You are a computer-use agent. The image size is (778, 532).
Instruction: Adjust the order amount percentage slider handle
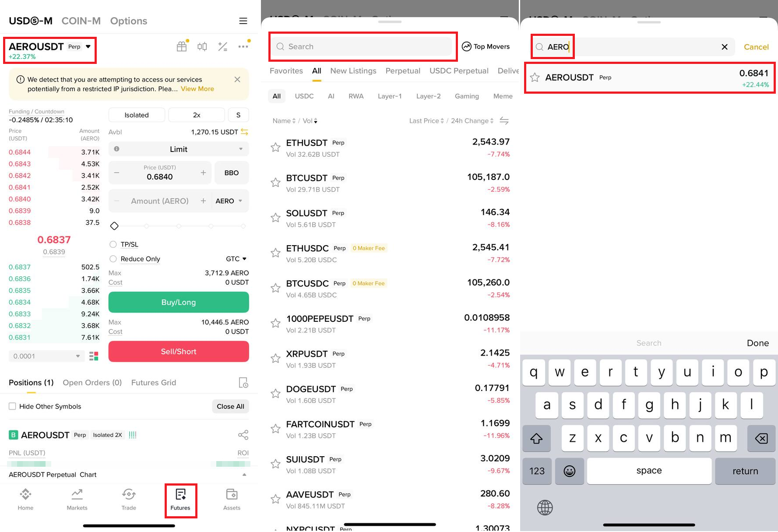tap(114, 226)
